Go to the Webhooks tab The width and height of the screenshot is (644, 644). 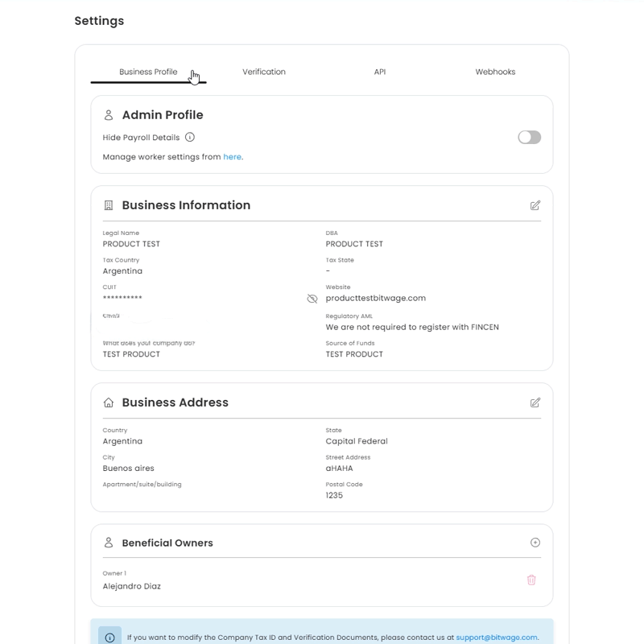[x=495, y=72]
